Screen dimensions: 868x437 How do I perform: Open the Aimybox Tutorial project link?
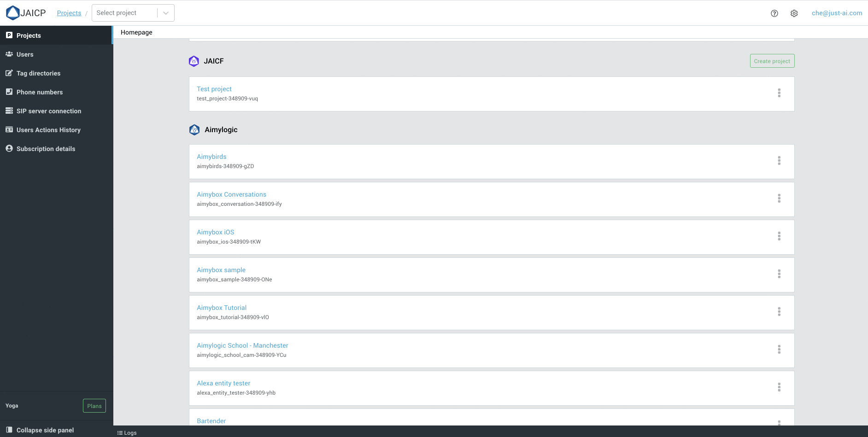(x=222, y=308)
